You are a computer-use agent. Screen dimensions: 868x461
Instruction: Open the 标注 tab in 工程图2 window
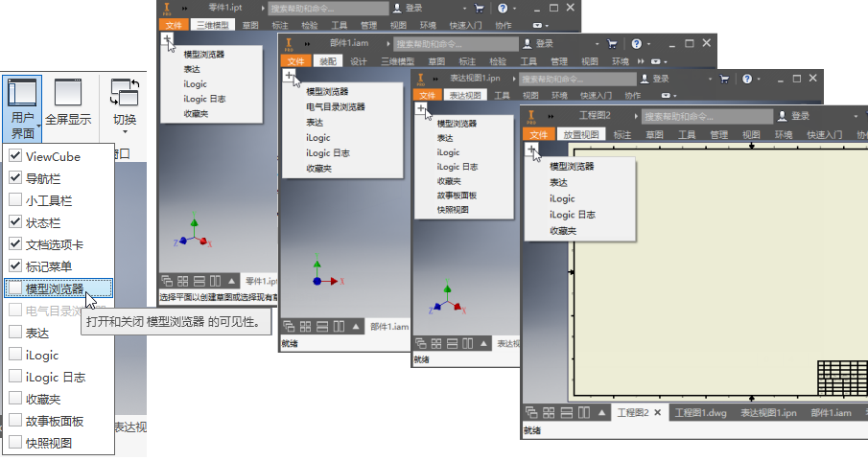pos(622,134)
